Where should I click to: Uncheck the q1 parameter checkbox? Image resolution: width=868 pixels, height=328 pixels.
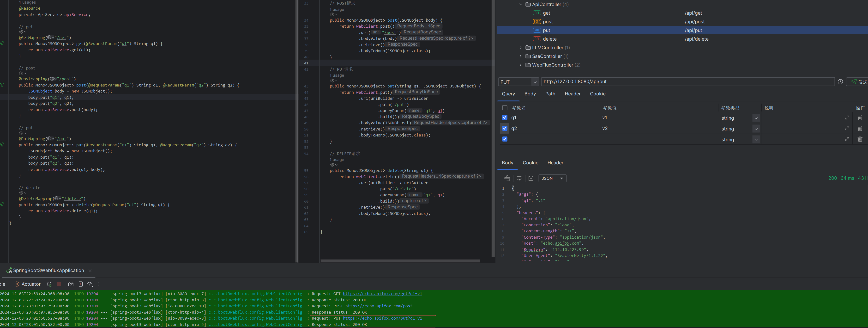[504, 118]
